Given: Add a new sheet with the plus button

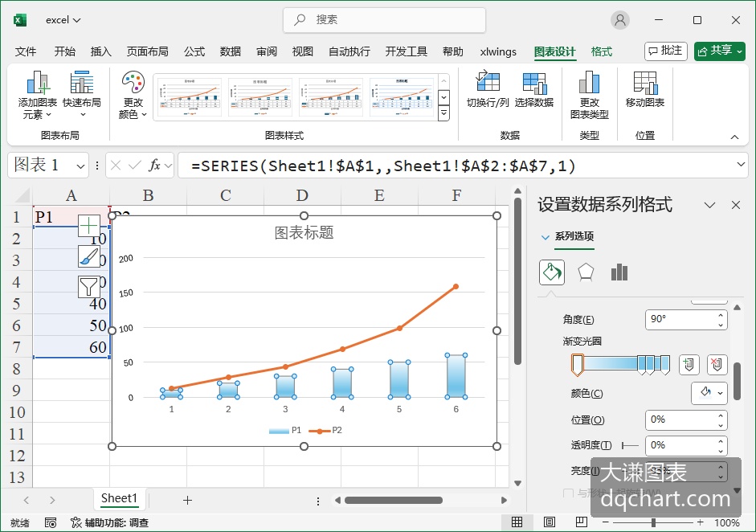Looking at the screenshot, I should click(187, 500).
